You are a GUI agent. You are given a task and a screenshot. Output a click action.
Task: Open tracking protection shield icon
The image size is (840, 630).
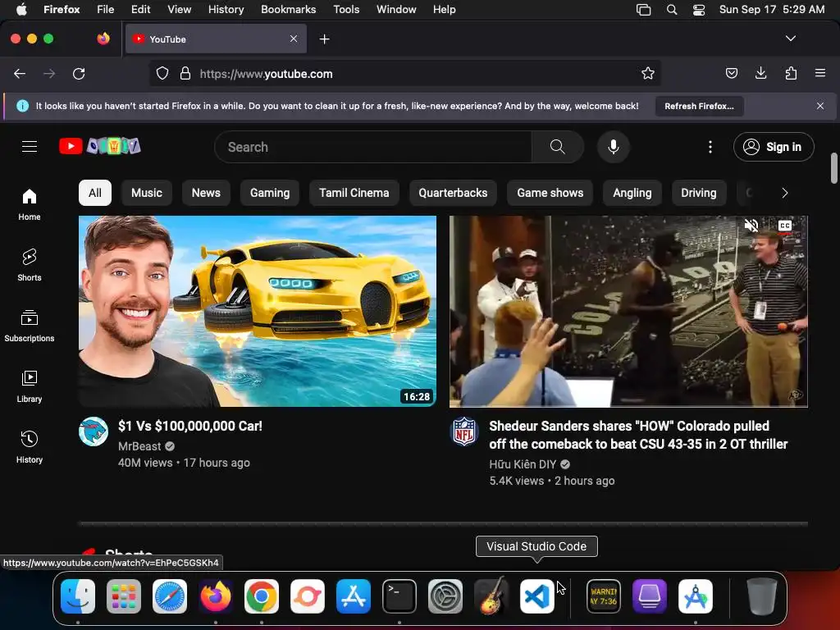point(162,73)
